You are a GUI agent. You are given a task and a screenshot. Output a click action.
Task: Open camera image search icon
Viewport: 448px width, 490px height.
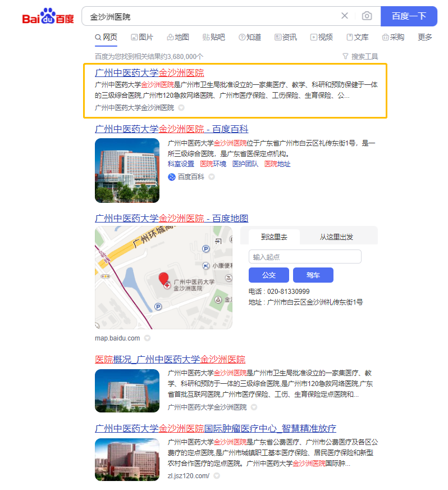point(367,16)
